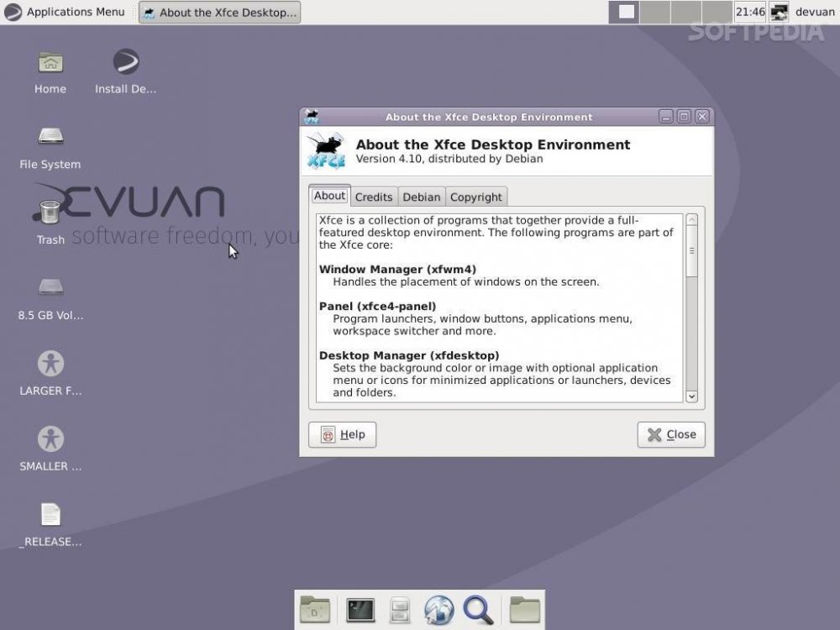Switch to the second workspace in pager

(x=654, y=12)
